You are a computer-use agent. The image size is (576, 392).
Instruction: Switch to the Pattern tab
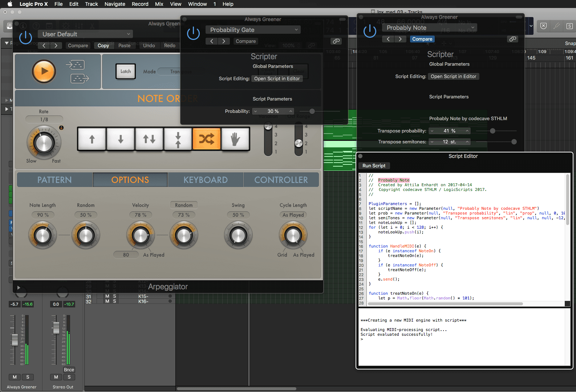click(x=54, y=180)
